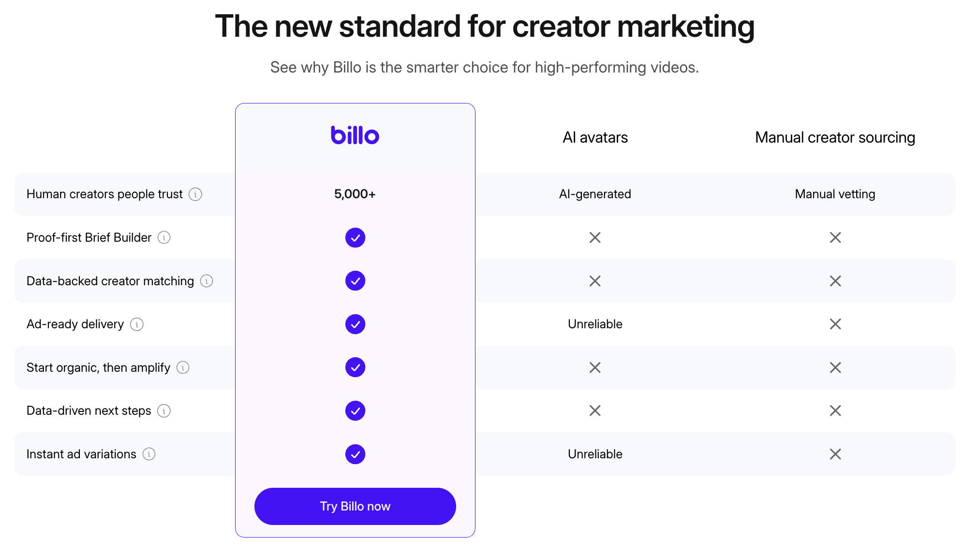Click AI avatars X for Proof-first Brief Builder
This screenshot has width=980, height=554.
(x=595, y=238)
